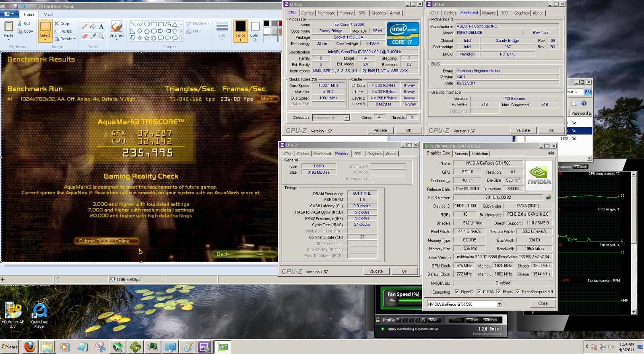The image size is (644, 354).
Task: Open Snipping Tool from the taskbar
Action: (x=100, y=347)
